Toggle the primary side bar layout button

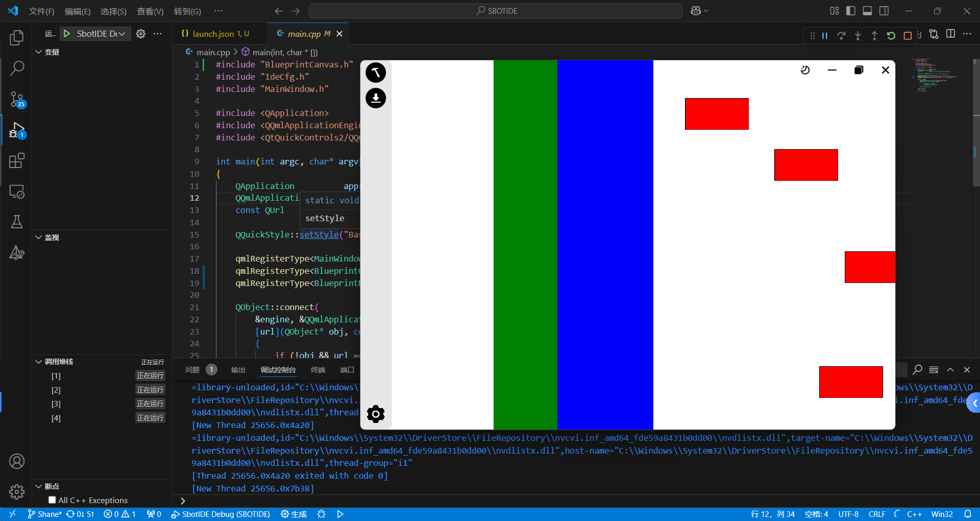(x=851, y=11)
